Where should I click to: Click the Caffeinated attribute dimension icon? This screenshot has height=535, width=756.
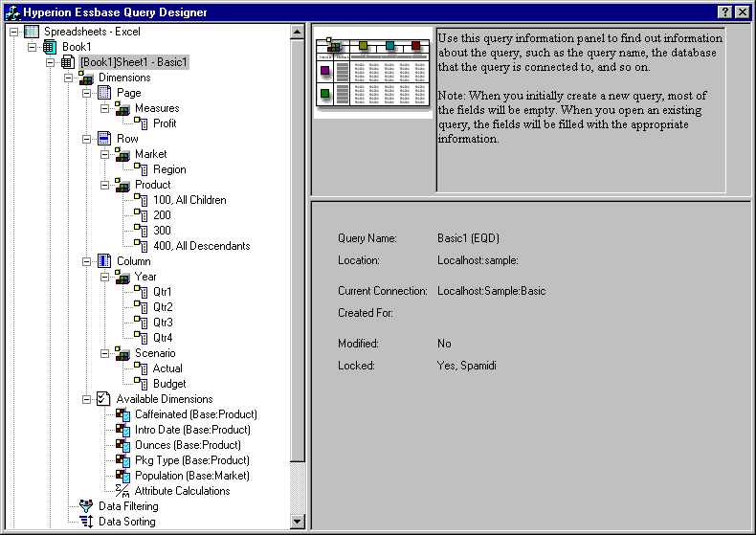point(122,414)
